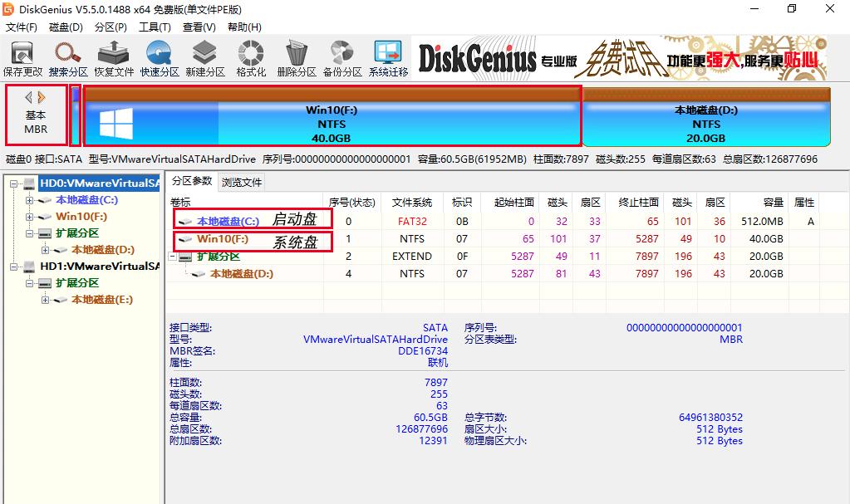Select the Win10(F:) 40.0GB partition bar
850x504 pixels.
click(x=332, y=116)
